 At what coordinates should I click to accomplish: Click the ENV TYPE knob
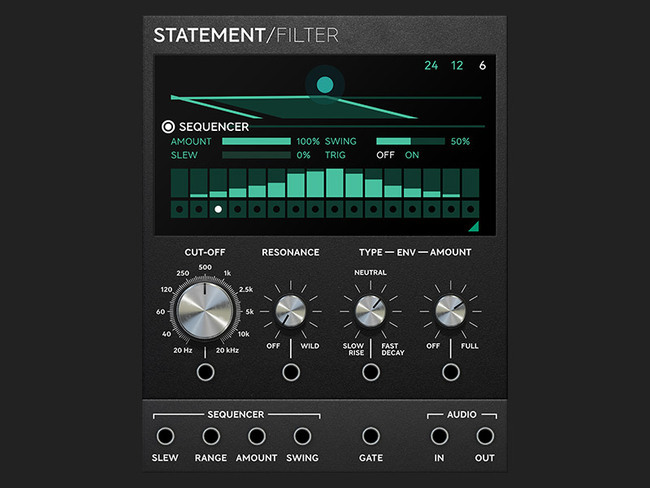coord(370,311)
